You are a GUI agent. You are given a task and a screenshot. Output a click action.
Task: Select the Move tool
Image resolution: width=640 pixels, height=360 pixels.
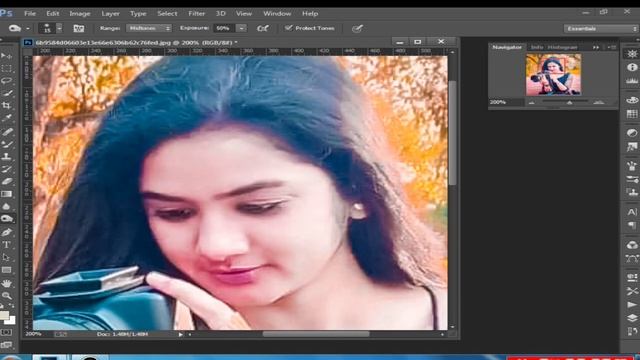[6, 56]
